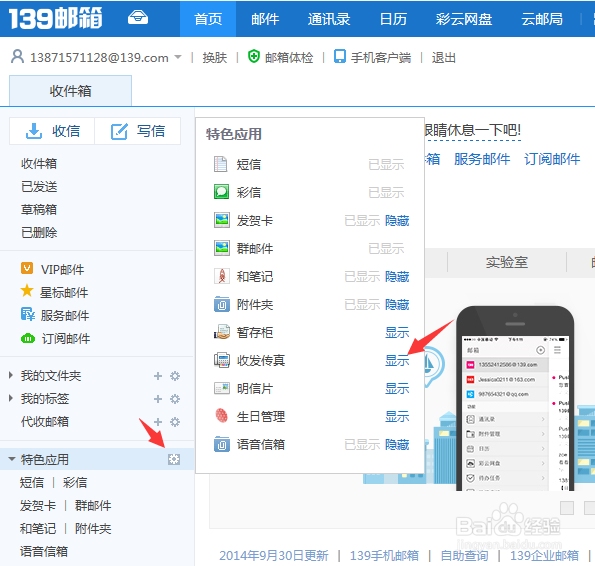Click the 短信 document icon in popup
This screenshot has height=566, width=595.
[221, 164]
